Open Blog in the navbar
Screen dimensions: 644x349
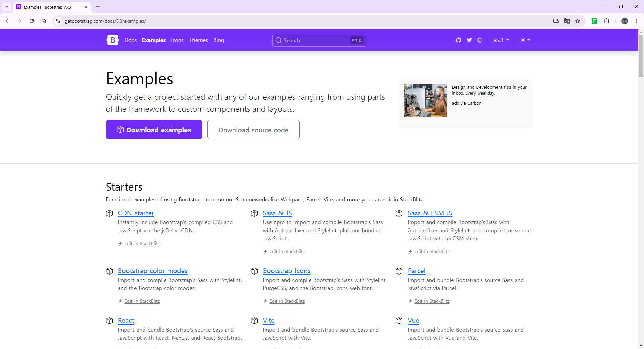tap(219, 40)
